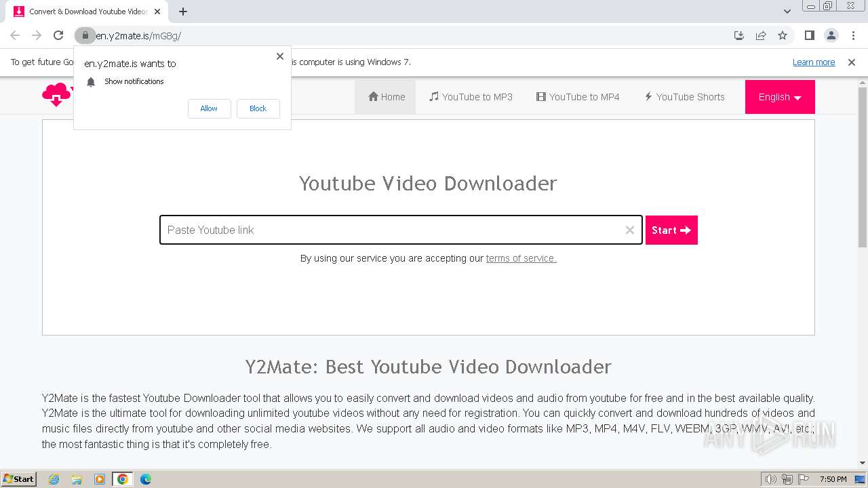This screenshot has height=488, width=868.
Task: Open the terms of service link
Action: [521, 258]
